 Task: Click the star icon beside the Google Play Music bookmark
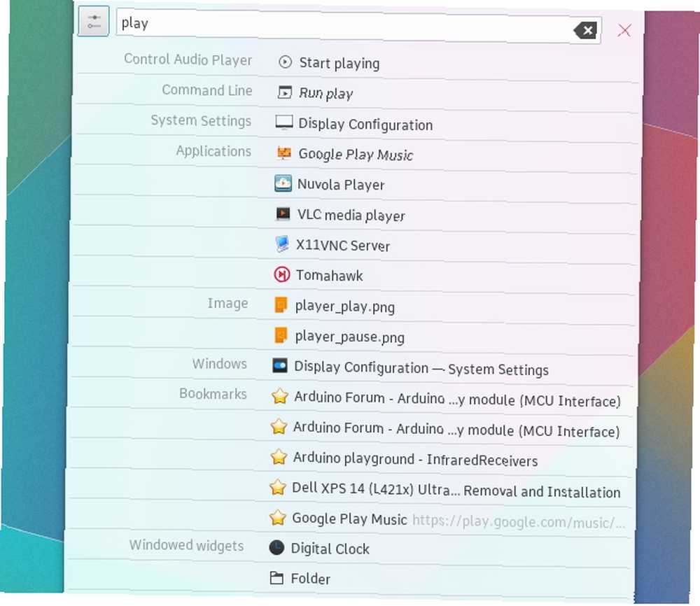[278, 518]
